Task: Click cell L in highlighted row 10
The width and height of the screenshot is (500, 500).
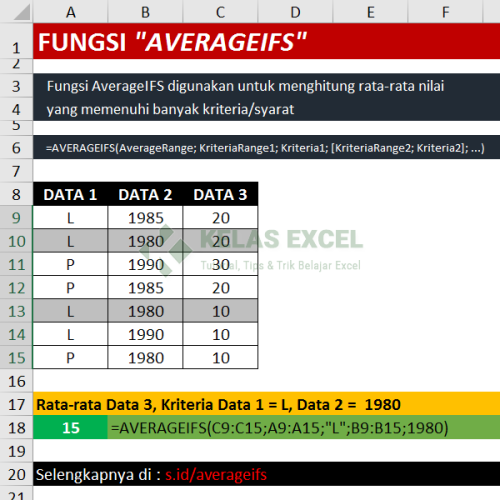Action: (x=70, y=241)
